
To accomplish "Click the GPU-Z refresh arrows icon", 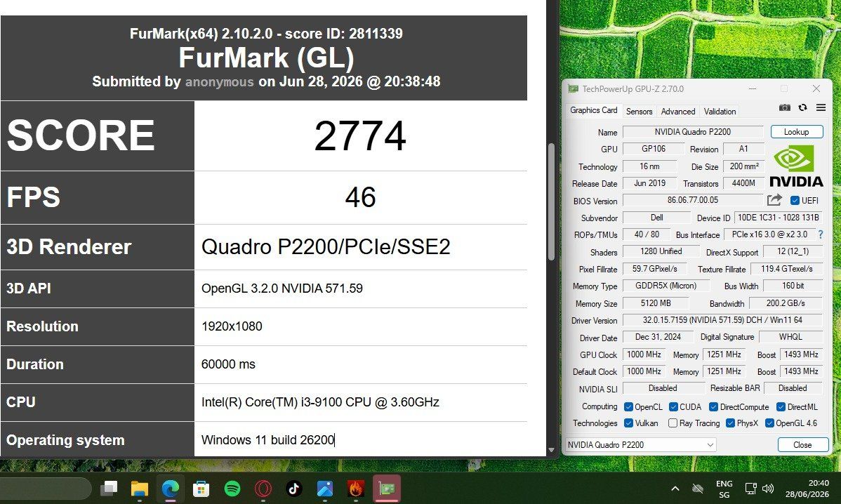I will click(802, 108).
